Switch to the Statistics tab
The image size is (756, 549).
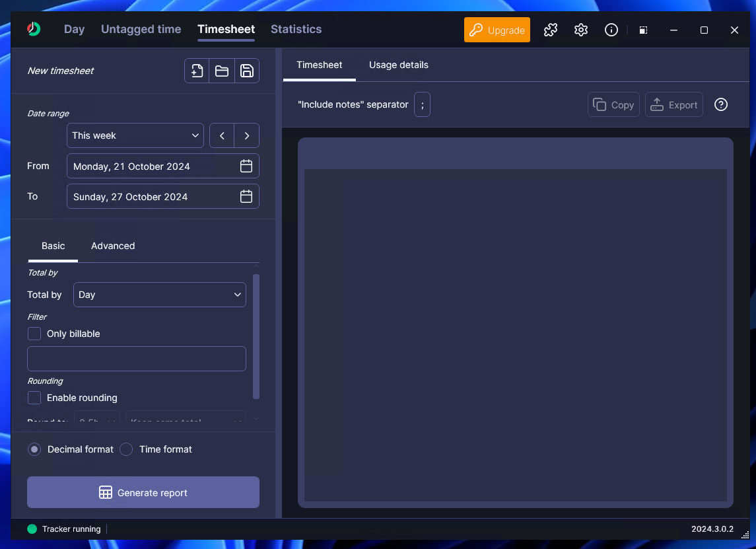[x=296, y=29]
